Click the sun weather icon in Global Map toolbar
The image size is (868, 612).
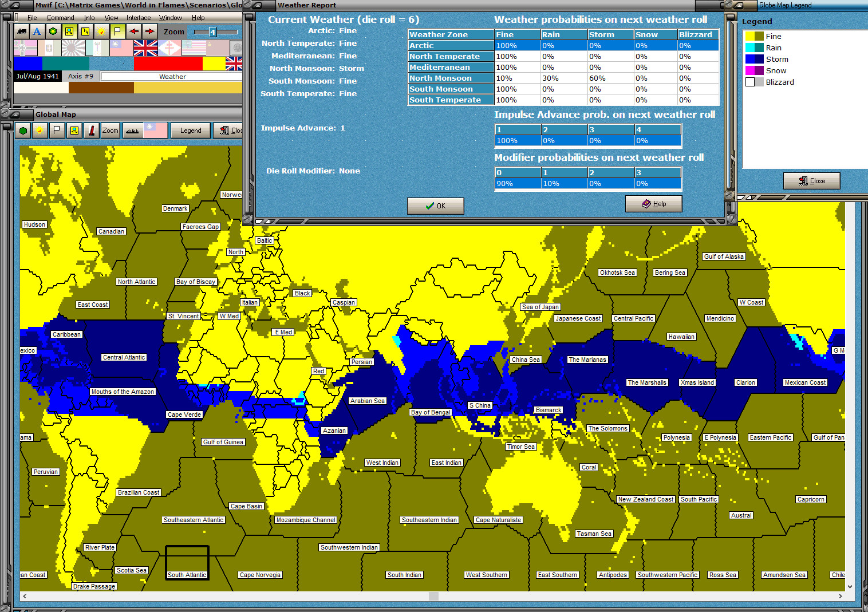click(x=39, y=131)
